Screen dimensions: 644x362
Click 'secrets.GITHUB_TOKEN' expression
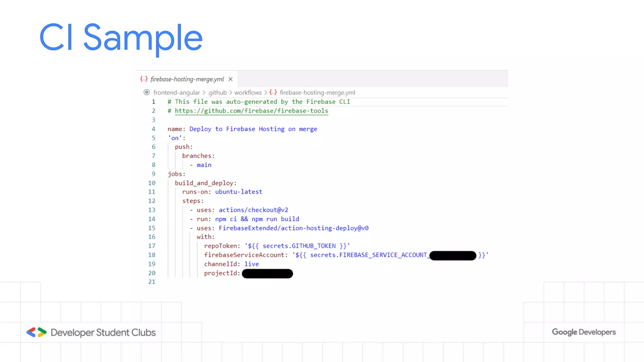coord(299,246)
